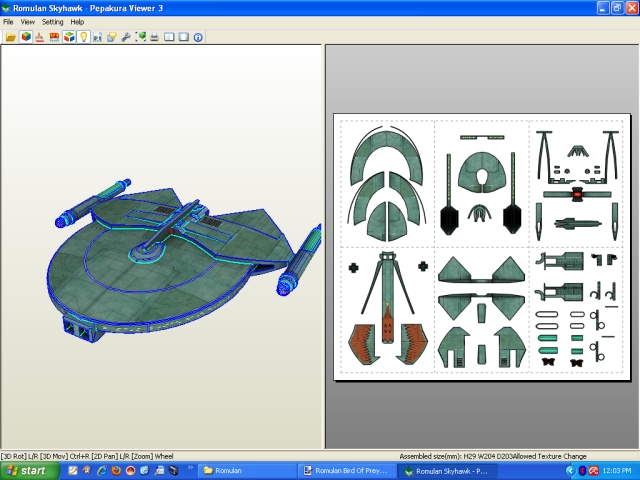Click the orange edge ID numbers icon
640x480 pixels.
coord(54,37)
